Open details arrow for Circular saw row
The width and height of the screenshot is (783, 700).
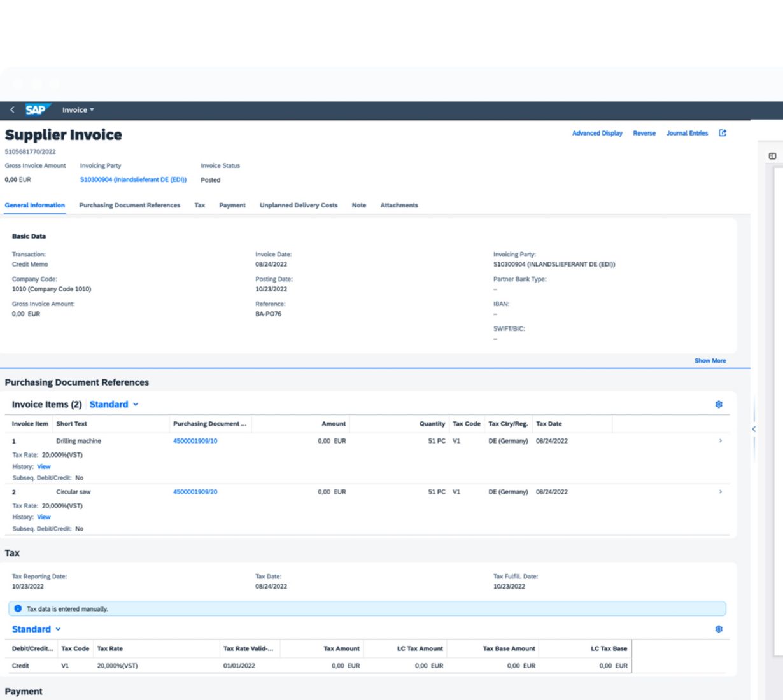click(721, 492)
